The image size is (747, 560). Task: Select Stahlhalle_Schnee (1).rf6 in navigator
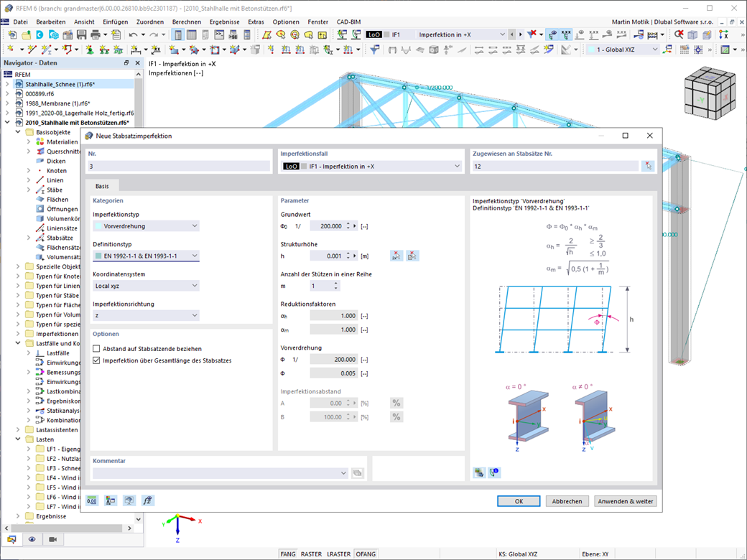point(60,84)
